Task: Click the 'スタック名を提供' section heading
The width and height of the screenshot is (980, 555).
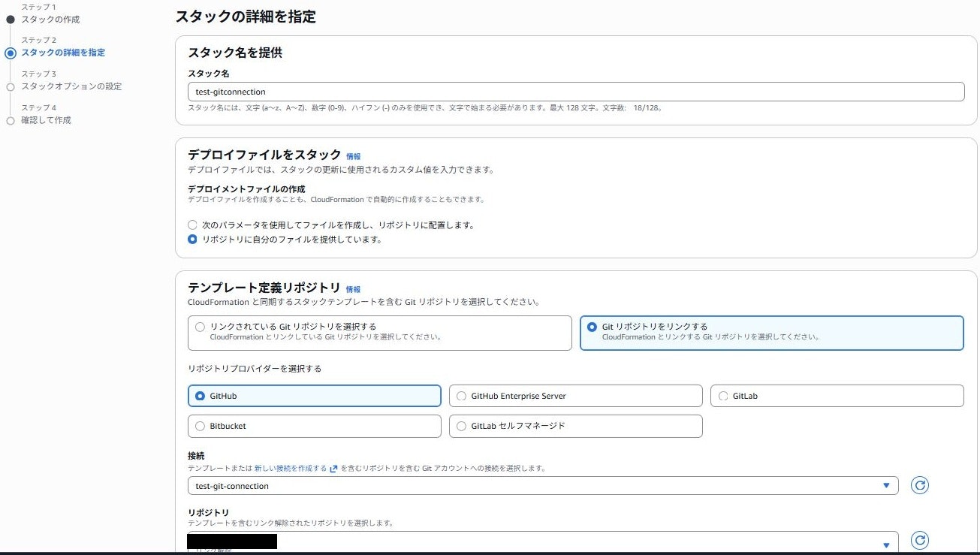Action: pos(235,53)
